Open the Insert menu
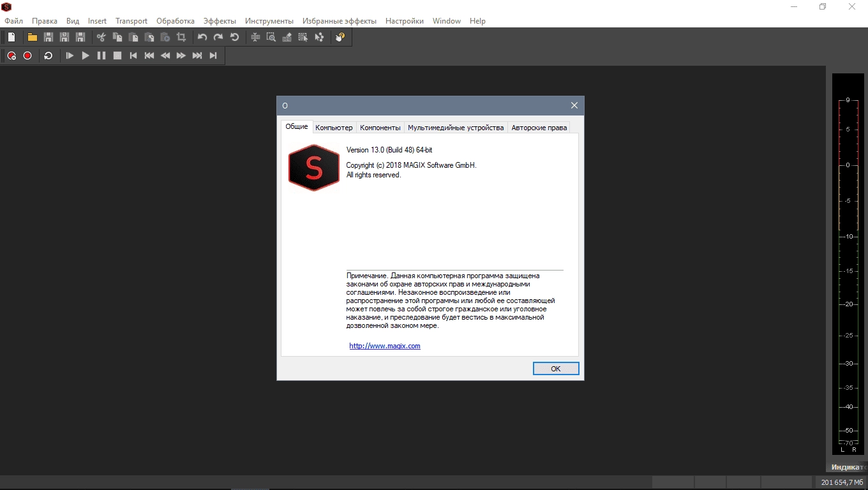 coord(98,21)
